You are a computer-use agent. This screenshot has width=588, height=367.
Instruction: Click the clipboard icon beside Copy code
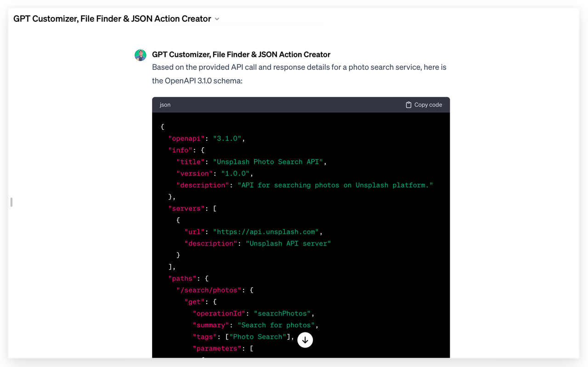click(408, 105)
